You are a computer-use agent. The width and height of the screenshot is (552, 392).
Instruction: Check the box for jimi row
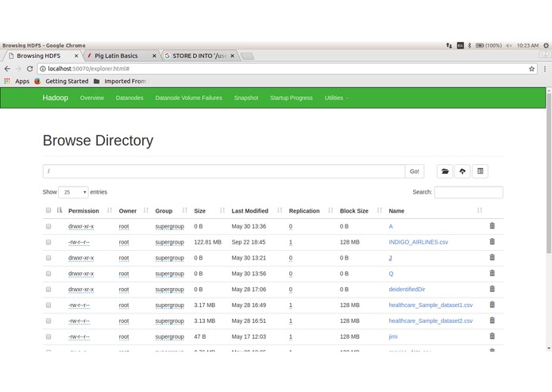click(x=48, y=336)
